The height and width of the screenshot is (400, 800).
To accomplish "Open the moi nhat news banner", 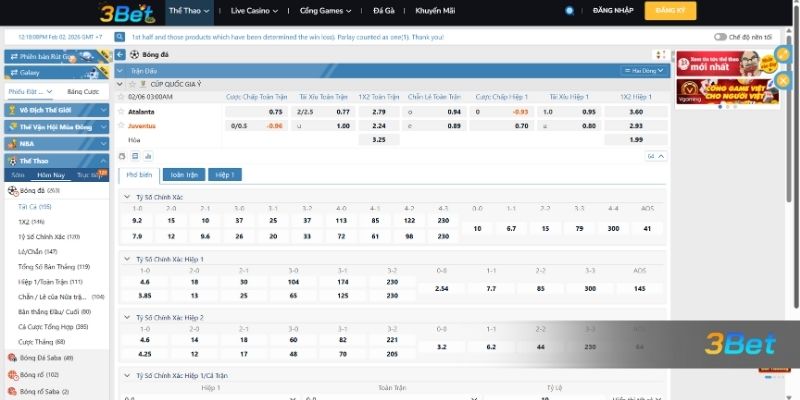I will click(x=728, y=63).
